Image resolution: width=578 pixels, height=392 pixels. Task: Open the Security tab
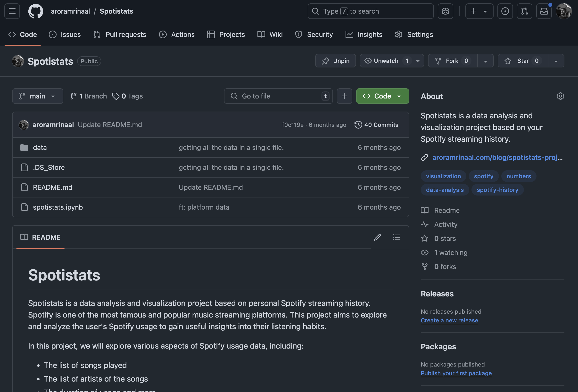click(314, 34)
